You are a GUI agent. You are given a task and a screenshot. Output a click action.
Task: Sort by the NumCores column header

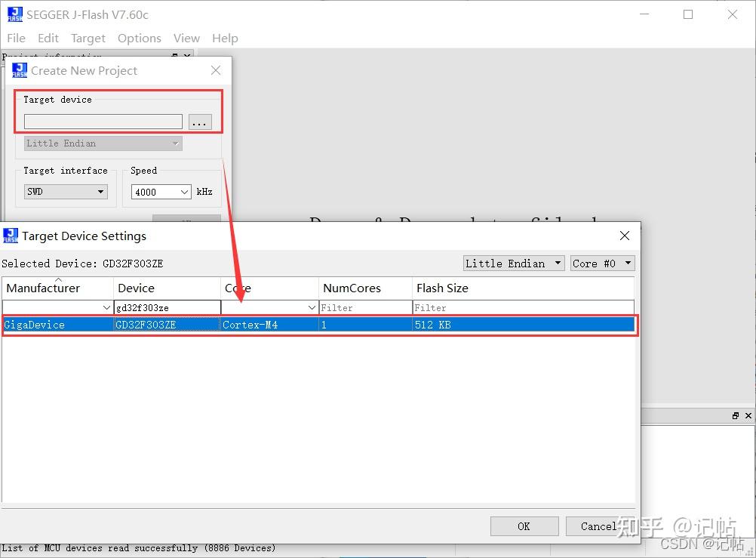(x=365, y=288)
